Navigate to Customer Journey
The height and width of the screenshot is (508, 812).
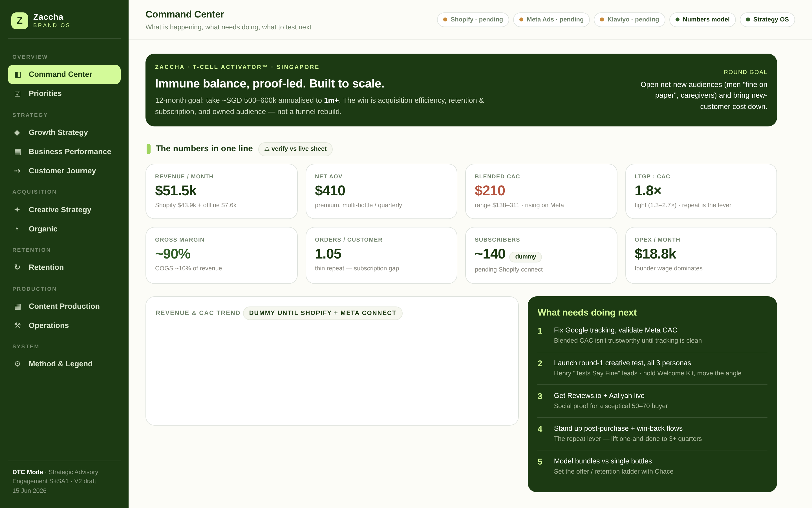(64, 171)
